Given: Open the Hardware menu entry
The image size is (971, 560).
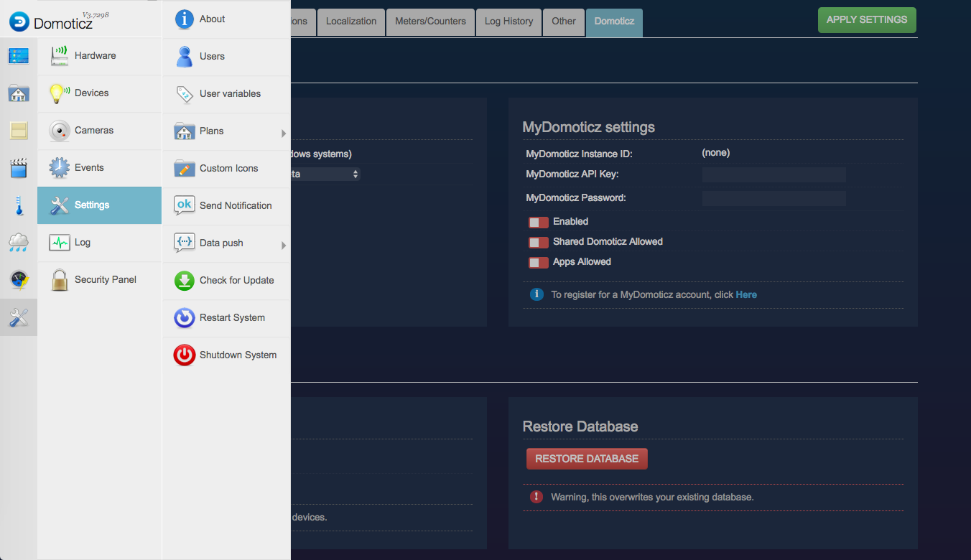Looking at the screenshot, I should (99, 56).
